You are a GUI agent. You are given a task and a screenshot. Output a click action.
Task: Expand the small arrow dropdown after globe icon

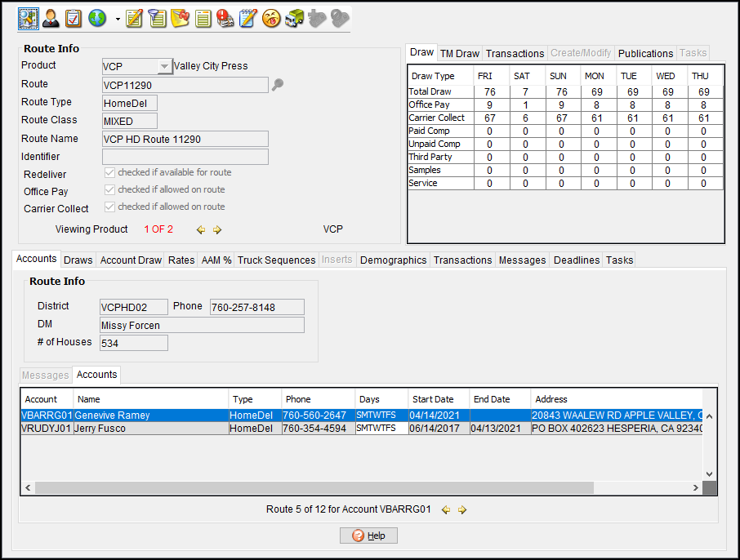(118, 18)
